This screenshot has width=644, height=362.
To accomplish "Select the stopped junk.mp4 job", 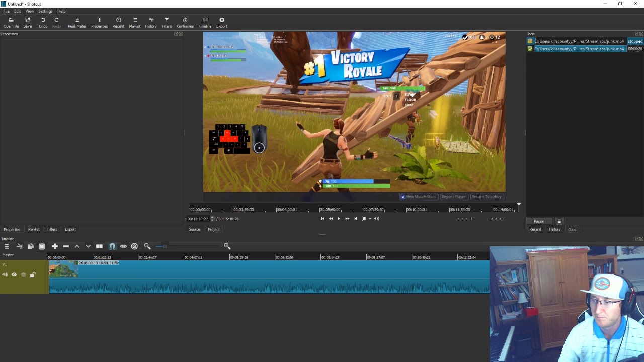I will [x=585, y=41].
